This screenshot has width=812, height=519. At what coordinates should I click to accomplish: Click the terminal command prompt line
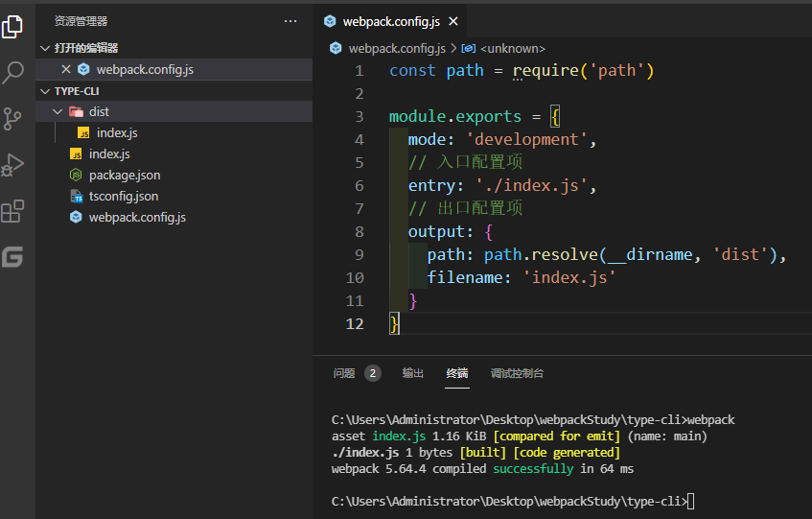click(513, 502)
